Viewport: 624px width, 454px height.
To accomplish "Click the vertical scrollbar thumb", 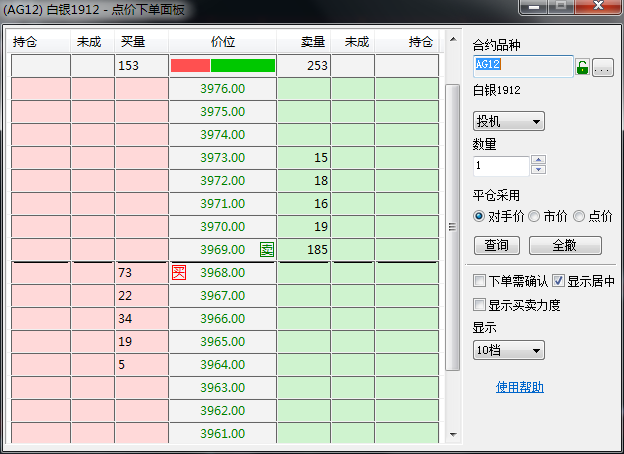I will coord(452,227).
